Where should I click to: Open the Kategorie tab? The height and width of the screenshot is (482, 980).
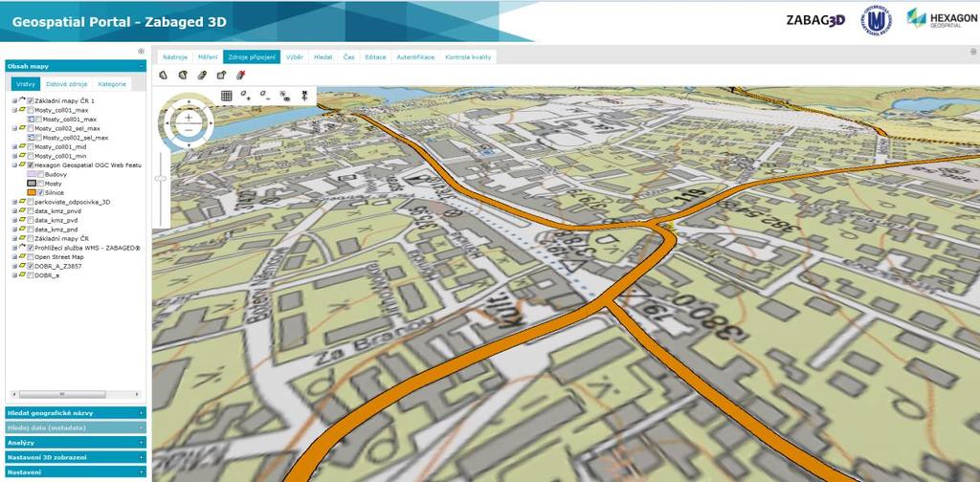click(112, 83)
